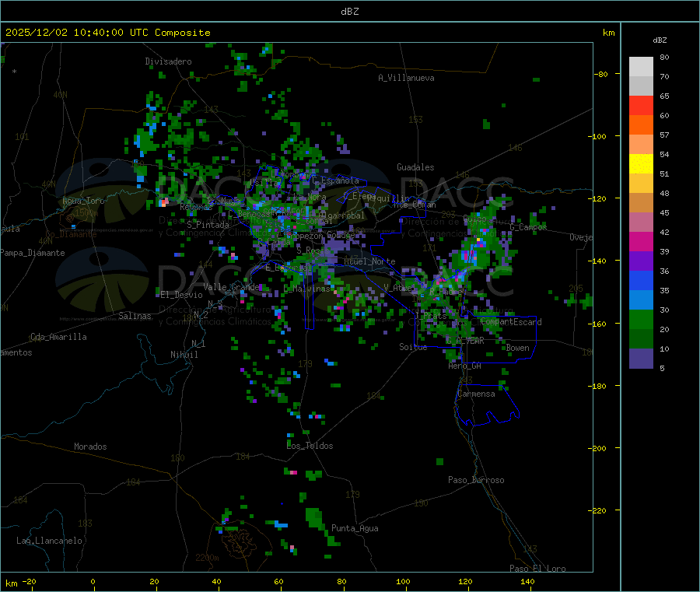This screenshot has height=592, width=700.
Task: Select the Hero_GH map label
Action: click(x=465, y=366)
